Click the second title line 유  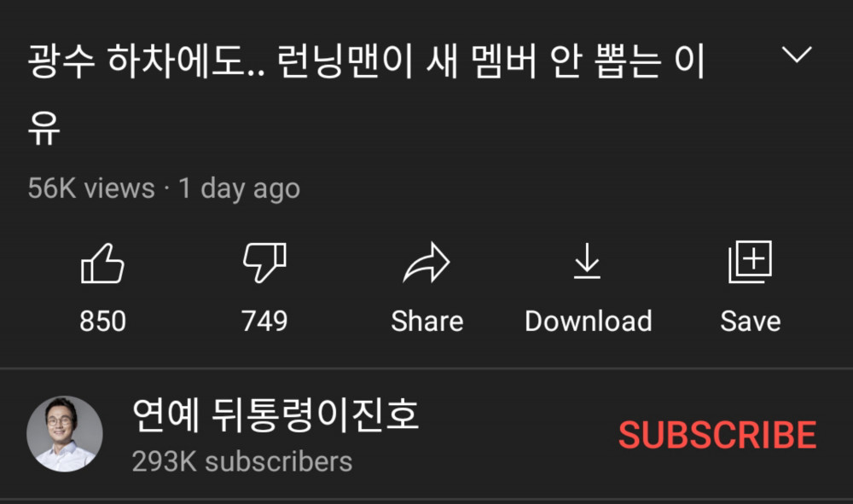(44, 127)
